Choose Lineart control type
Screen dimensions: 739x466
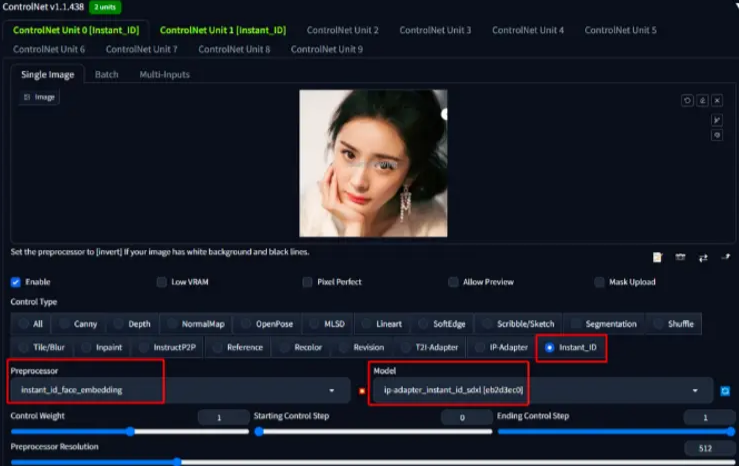coord(382,324)
